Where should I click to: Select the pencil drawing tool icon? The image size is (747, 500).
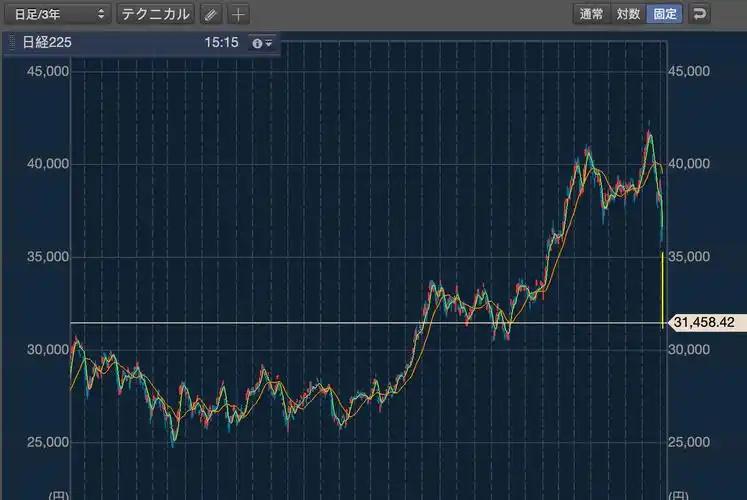211,14
